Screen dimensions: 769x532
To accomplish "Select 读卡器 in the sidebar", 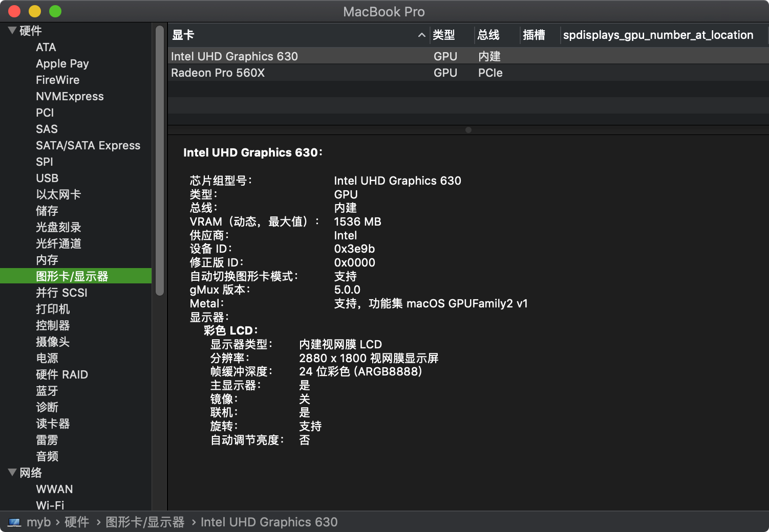I will [x=53, y=424].
